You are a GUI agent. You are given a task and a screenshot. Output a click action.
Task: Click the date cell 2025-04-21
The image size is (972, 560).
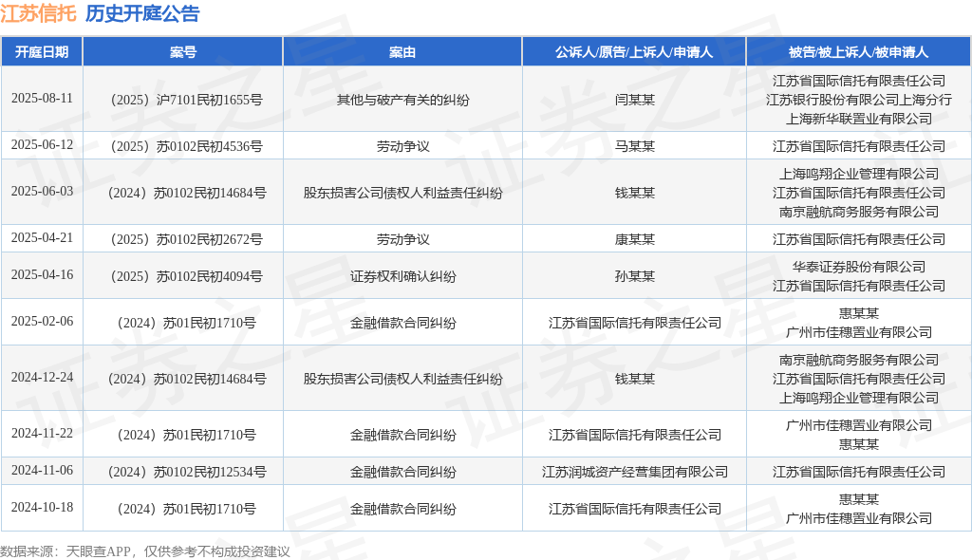click(x=42, y=238)
